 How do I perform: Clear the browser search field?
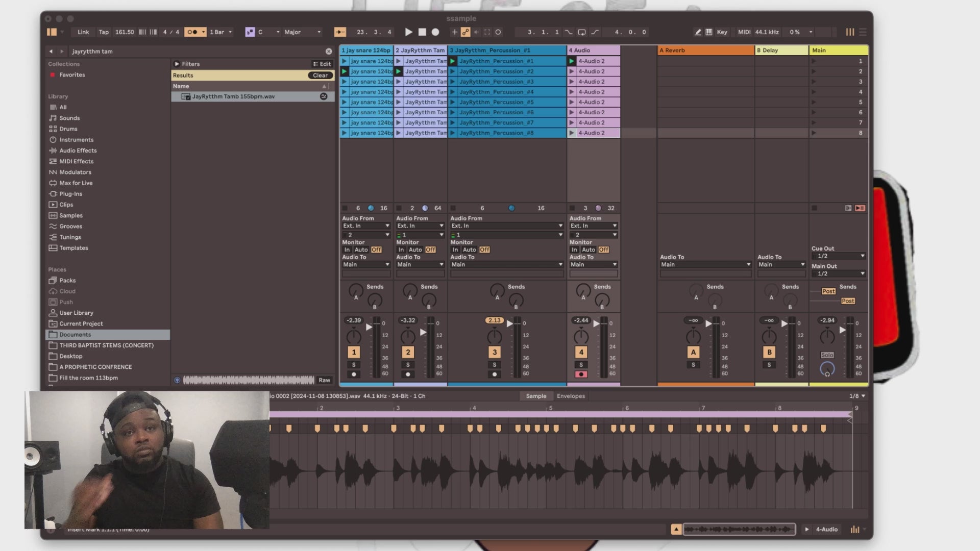[x=329, y=52]
